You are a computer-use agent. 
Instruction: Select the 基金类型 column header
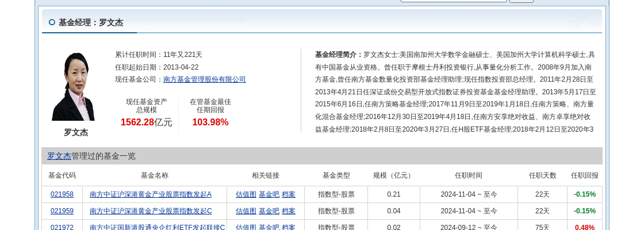pos(336,175)
